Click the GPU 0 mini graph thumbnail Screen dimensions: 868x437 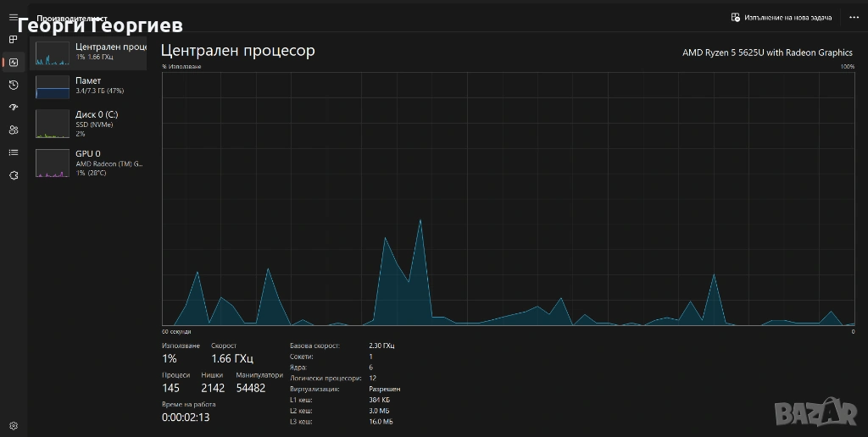click(52, 163)
